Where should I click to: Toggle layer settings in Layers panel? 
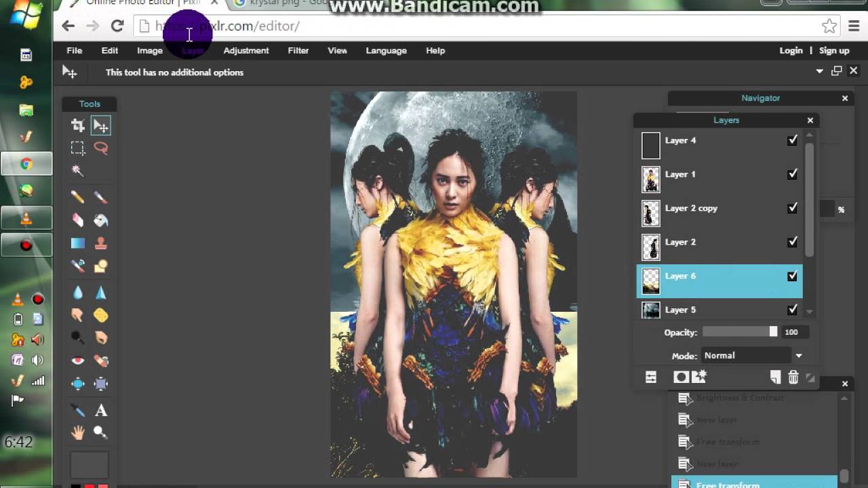pos(651,378)
